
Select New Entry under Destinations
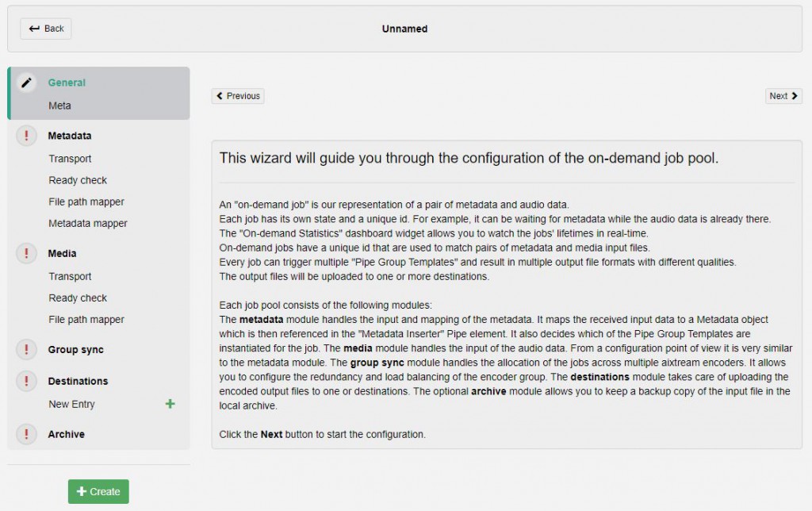[71, 404]
